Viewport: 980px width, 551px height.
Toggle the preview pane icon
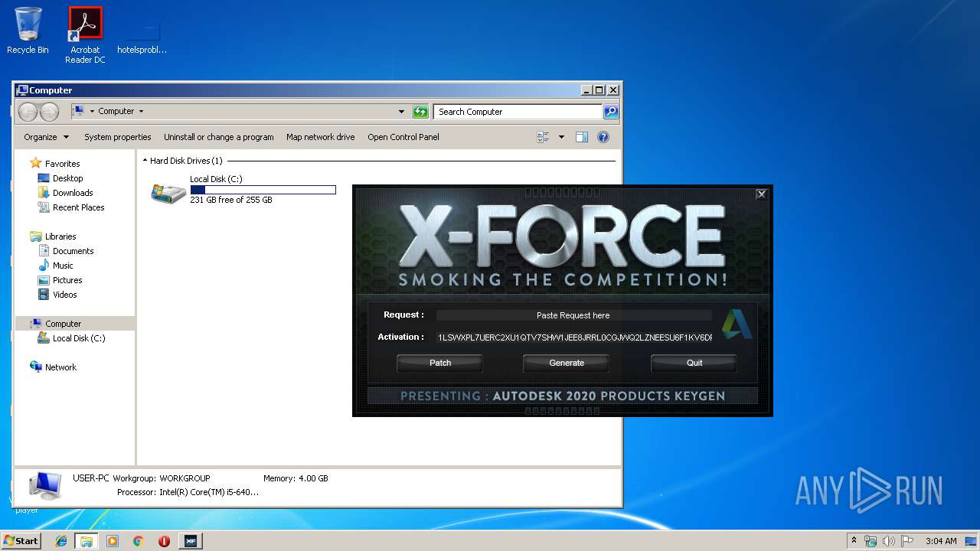[582, 137]
